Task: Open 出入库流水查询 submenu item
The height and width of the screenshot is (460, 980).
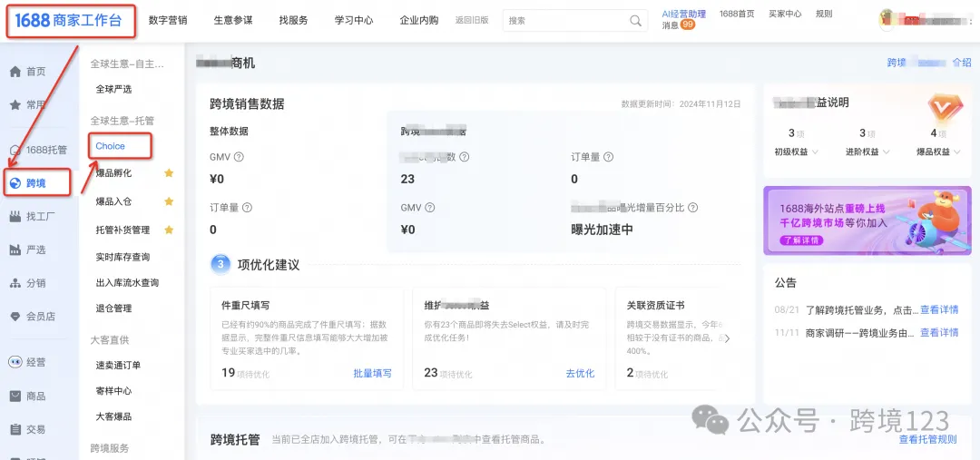Action: pos(127,282)
